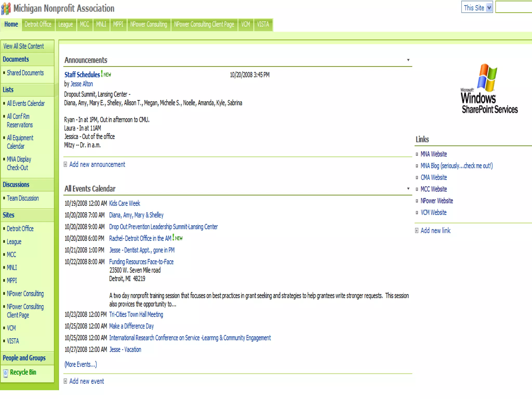532x399 pixels.
Task: Click the Michigan Nonprofit Association people logo icon
Action: pyautogui.click(x=6, y=8)
